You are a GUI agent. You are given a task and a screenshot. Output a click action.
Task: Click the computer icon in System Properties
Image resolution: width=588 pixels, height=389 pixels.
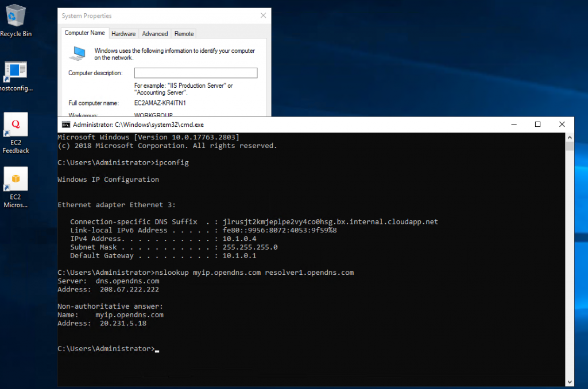pyautogui.click(x=78, y=53)
